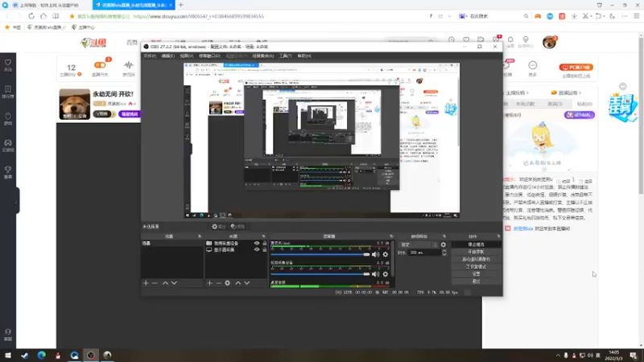This screenshot has height=362, width=644.
Task: Open OBS 设置 from the Controls panel
Action: pos(476,274)
